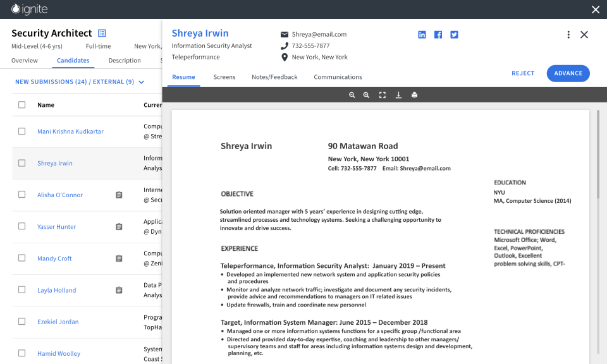Check the select-all checkbox in the Name header

(21, 104)
